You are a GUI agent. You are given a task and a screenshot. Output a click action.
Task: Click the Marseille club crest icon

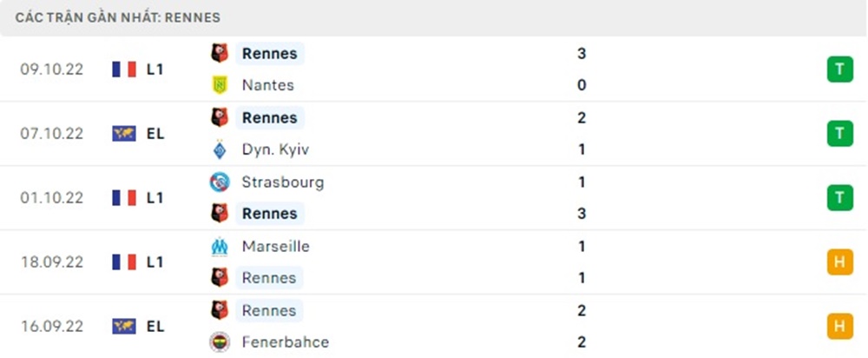220,247
